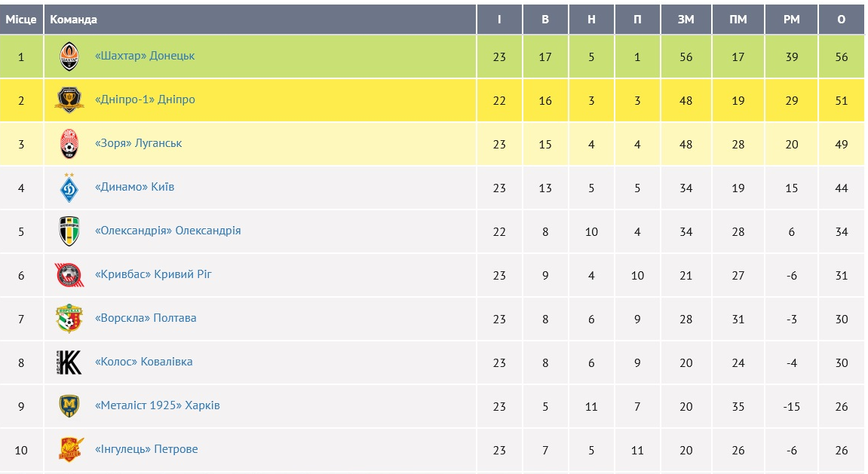This screenshot has height=474, width=868.
Task: Open the «Інгулець» Петрове team link
Action: tap(146, 449)
